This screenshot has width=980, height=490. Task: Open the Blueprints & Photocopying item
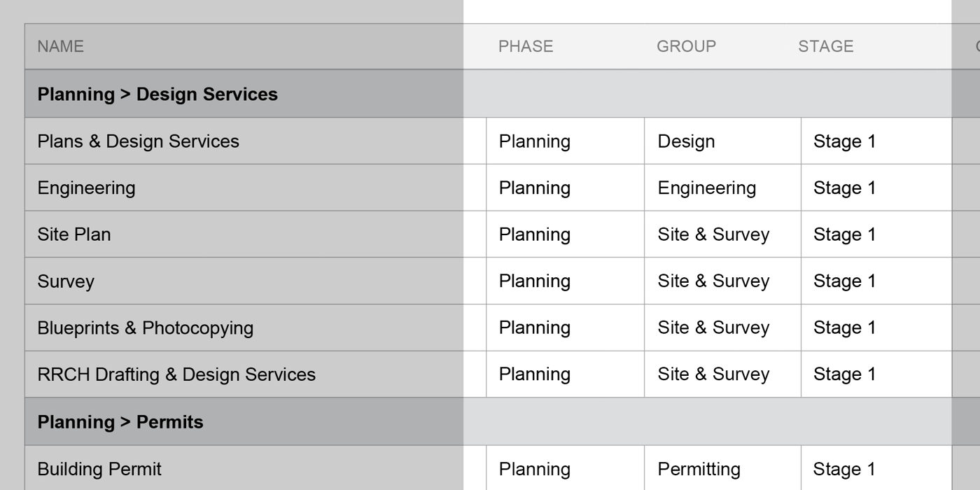[145, 327]
